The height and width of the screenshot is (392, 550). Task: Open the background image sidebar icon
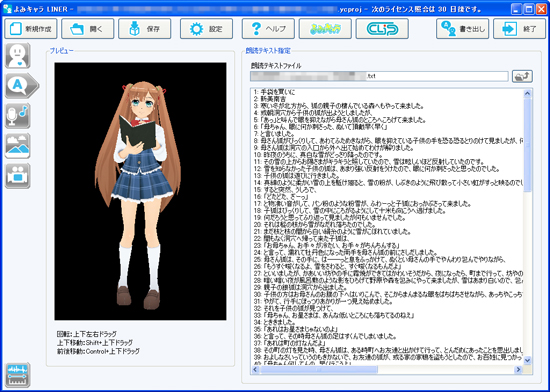(x=18, y=146)
